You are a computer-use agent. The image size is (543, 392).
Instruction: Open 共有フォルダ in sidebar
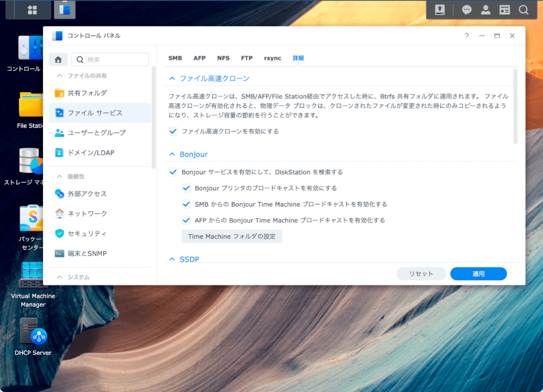point(100,93)
